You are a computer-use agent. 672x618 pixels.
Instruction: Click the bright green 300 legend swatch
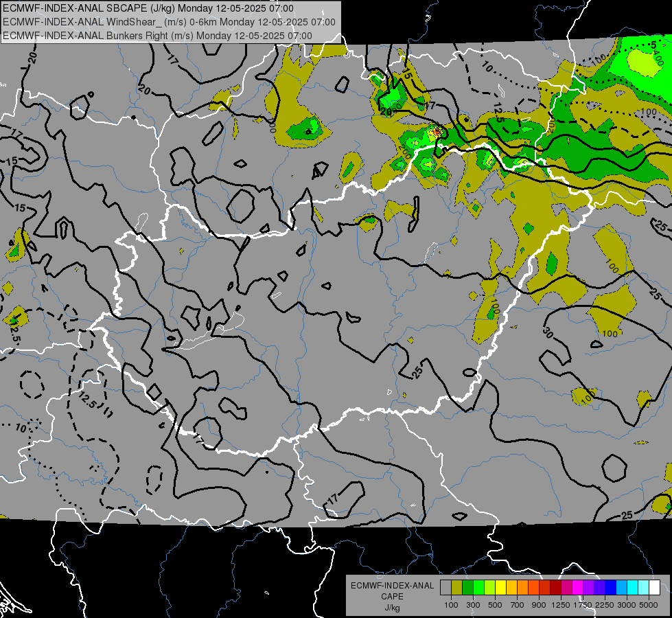tap(478, 588)
